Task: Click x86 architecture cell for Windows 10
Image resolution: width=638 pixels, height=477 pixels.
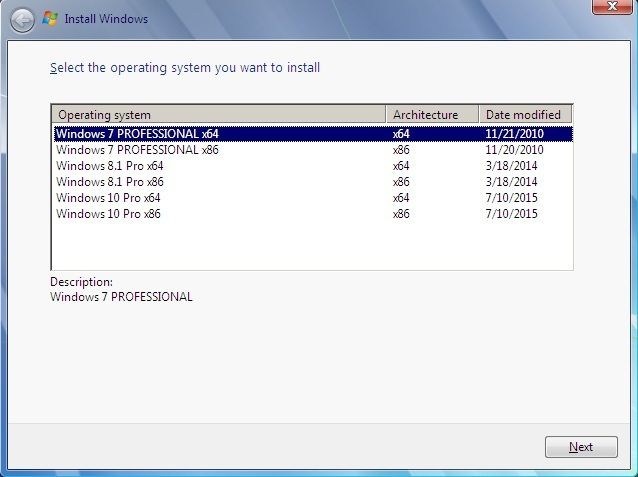Action: pos(401,214)
